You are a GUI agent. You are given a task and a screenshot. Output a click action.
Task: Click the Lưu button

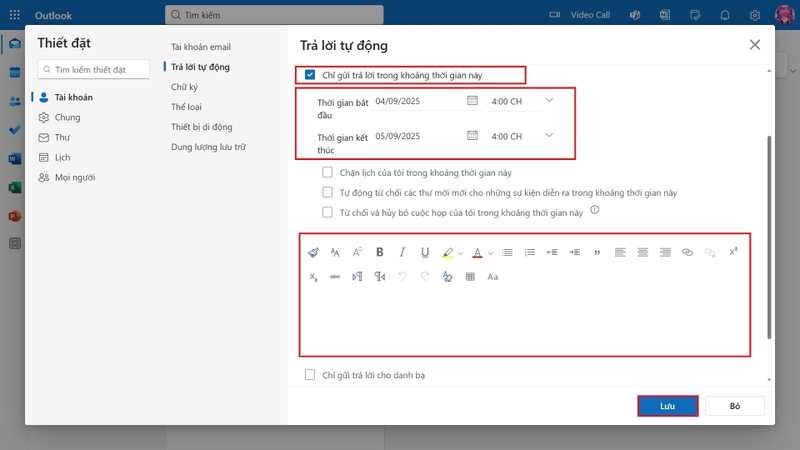(x=667, y=406)
